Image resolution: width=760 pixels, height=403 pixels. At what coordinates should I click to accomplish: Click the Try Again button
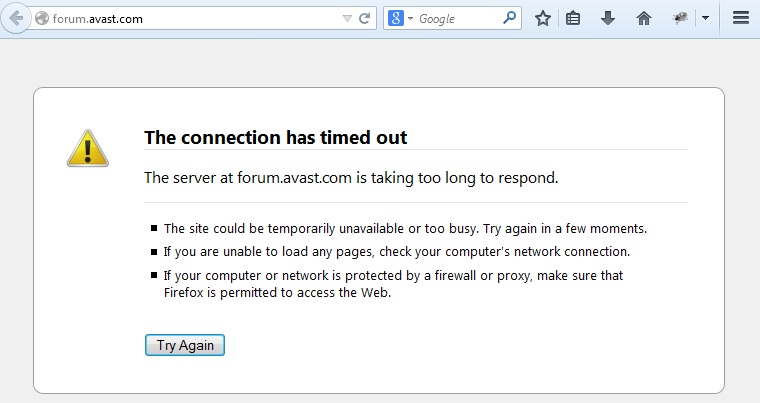[185, 345]
